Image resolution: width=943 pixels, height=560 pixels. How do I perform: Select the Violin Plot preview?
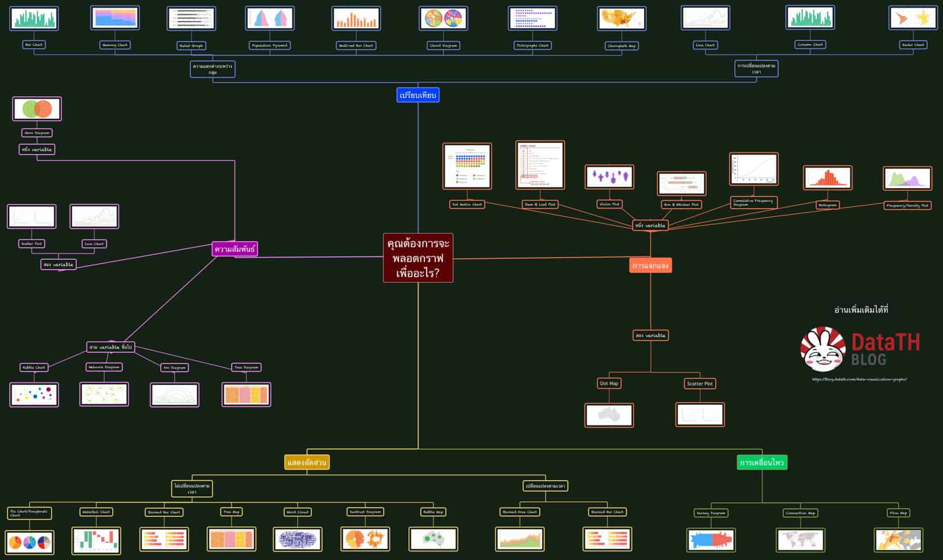611,177
